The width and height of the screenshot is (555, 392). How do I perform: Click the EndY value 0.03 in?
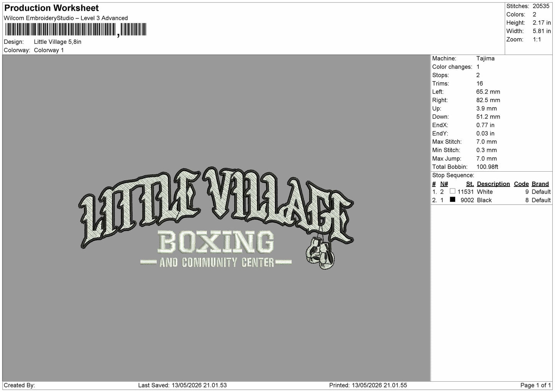point(485,134)
